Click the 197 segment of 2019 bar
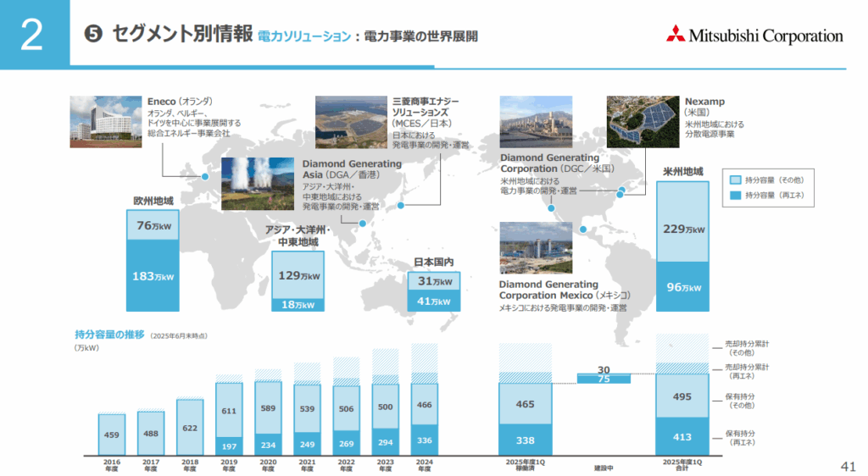Screen dimensions: 868x476 click(229, 446)
